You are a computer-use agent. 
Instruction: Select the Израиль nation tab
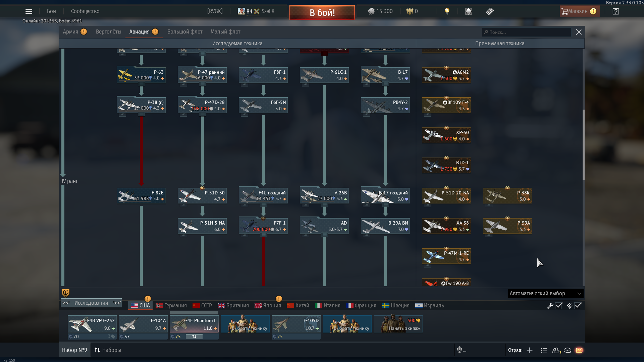[430, 306]
